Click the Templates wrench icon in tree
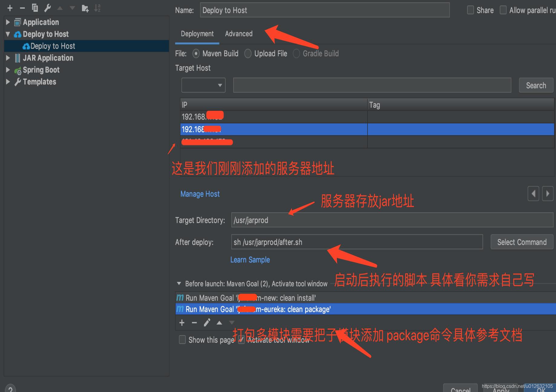556x392 pixels. click(18, 82)
